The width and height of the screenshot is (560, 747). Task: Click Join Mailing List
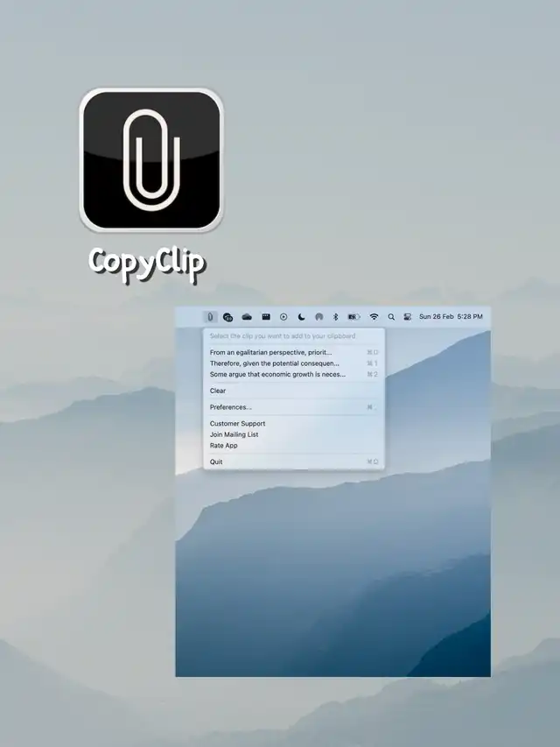tap(234, 434)
